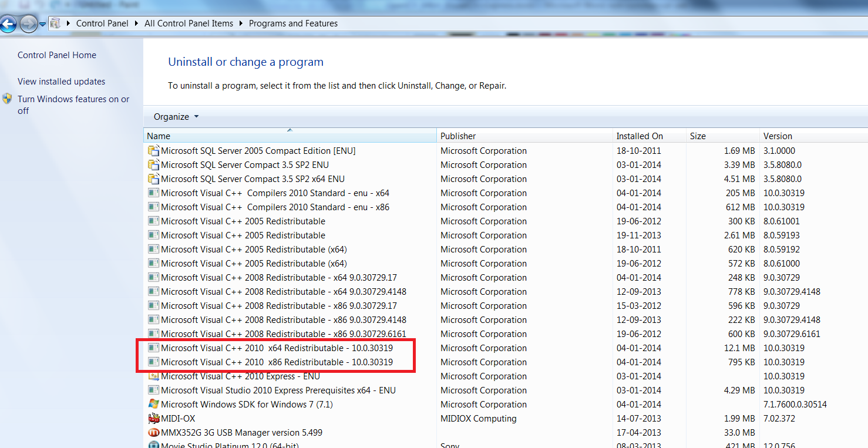Click icon of 2008 Redistributable x86 9.0.30729.4148
This screenshot has width=868, height=448.
pyautogui.click(x=153, y=320)
